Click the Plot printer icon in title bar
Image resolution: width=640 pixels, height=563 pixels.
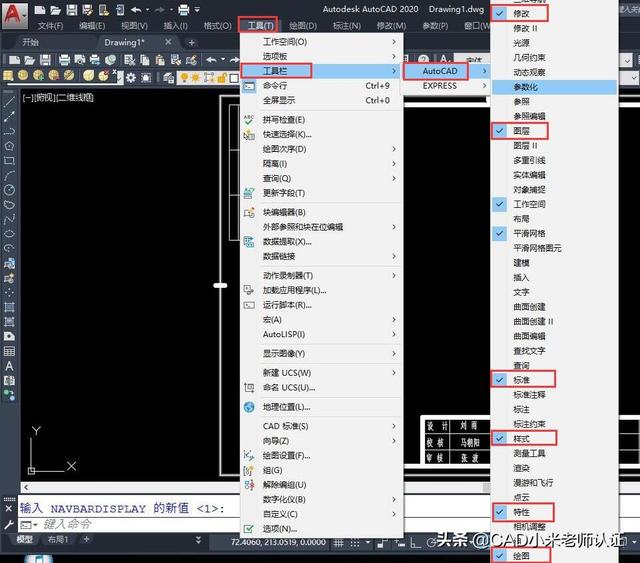(184, 9)
